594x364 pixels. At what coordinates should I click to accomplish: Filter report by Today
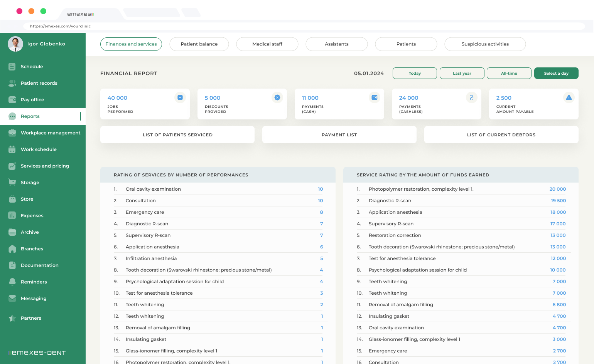pos(415,73)
